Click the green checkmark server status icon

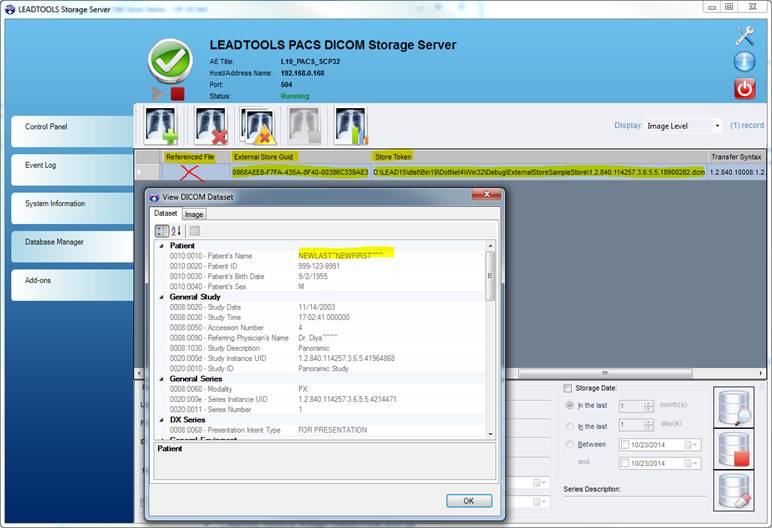[x=170, y=61]
